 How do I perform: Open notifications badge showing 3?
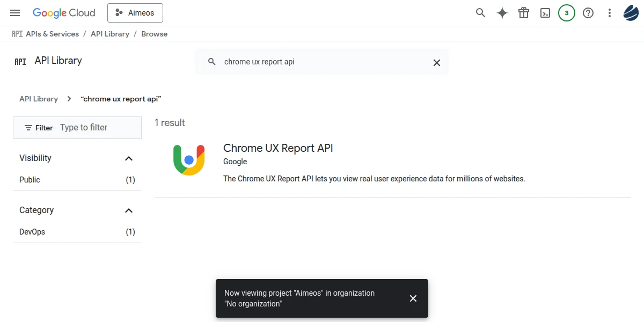pos(567,13)
